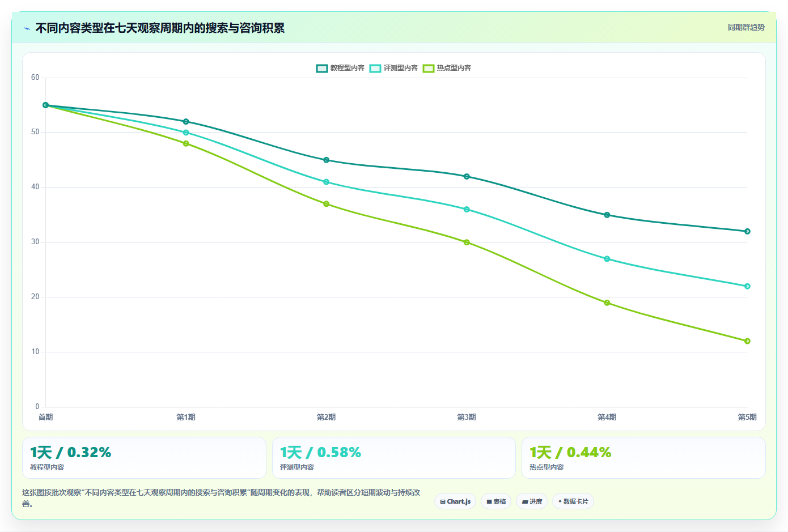Click the Chart.js tag chip

tap(455, 501)
